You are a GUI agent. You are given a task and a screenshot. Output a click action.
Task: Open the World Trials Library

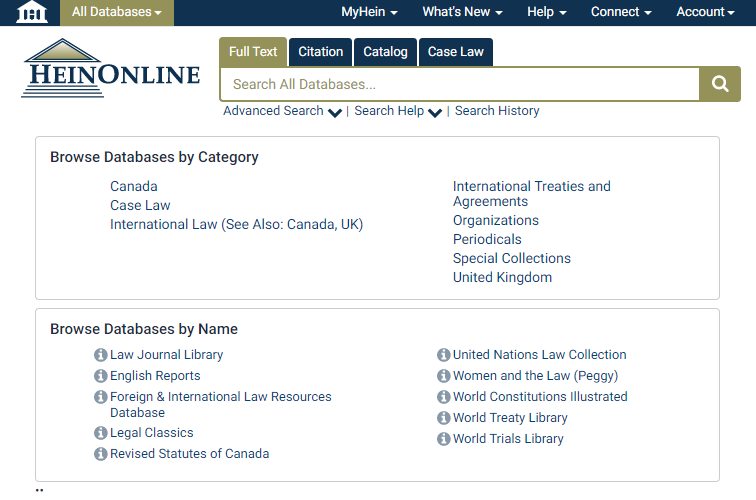tap(508, 439)
